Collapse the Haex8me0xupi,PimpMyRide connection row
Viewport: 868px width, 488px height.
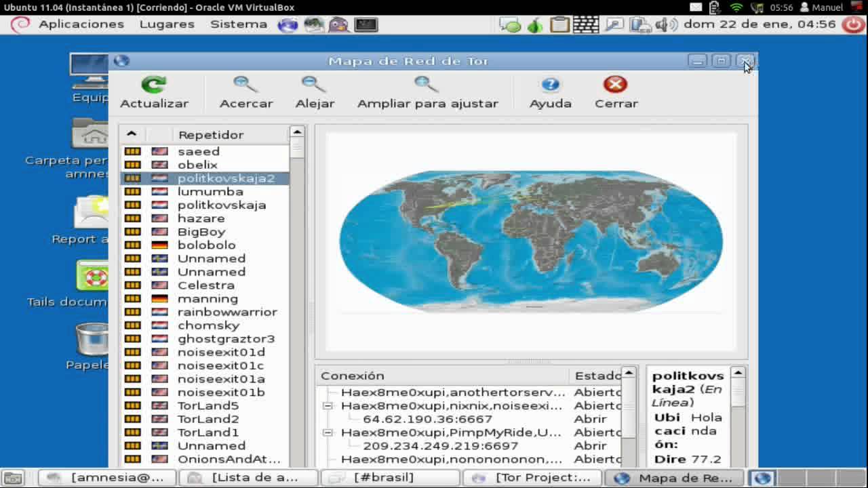click(328, 432)
